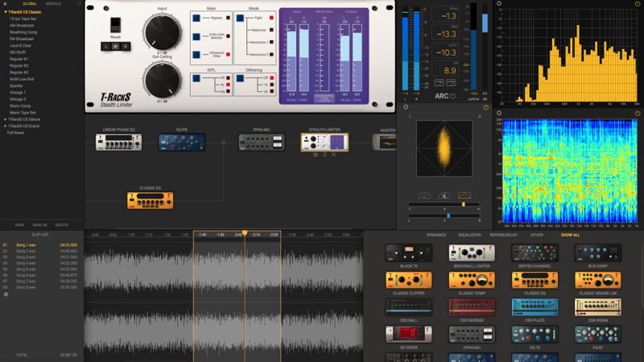Add CSR Hall reverb from the browser
The width and height of the screenshot is (644, 362).
[x=409, y=307]
